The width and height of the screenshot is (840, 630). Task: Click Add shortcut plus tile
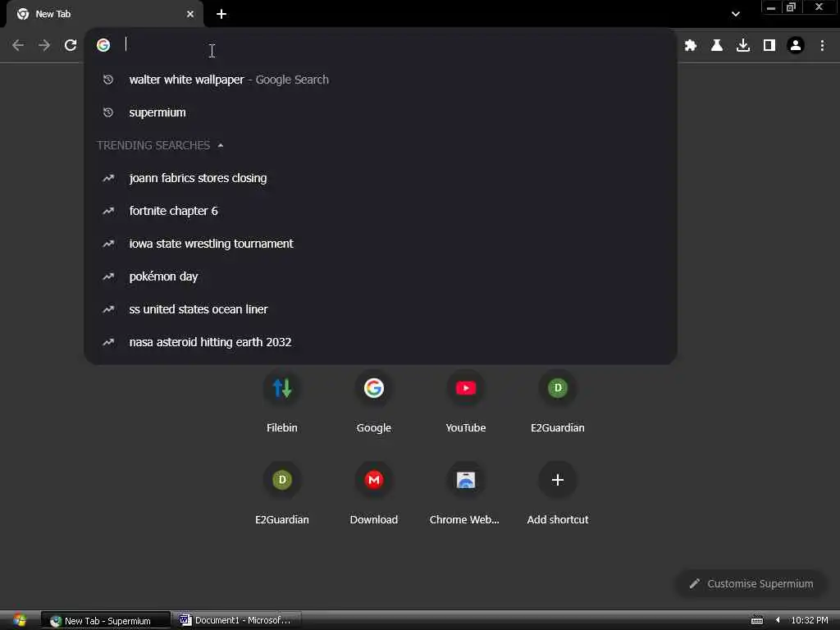click(558, 493)
